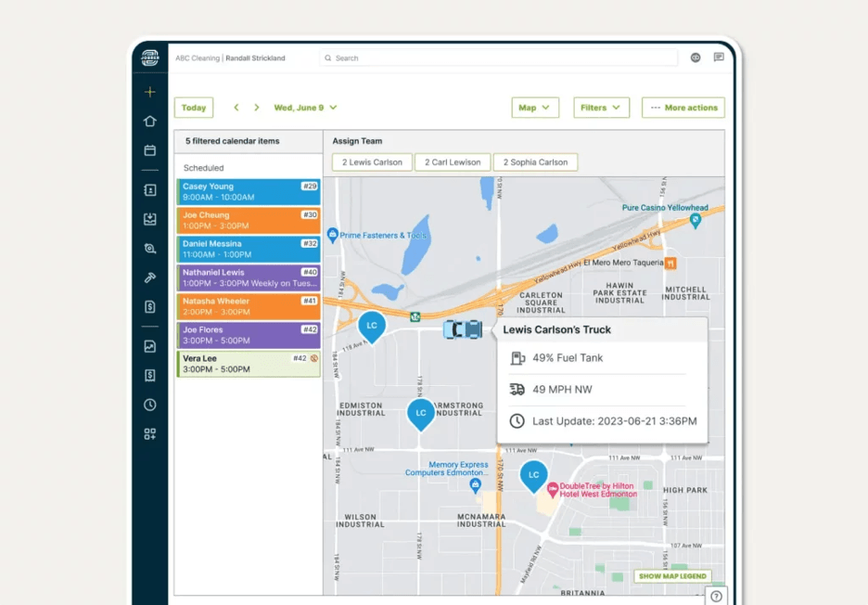Click the blue truck on the map
Image resolution: width=868 pixels, height=605 pixels.
463,329
